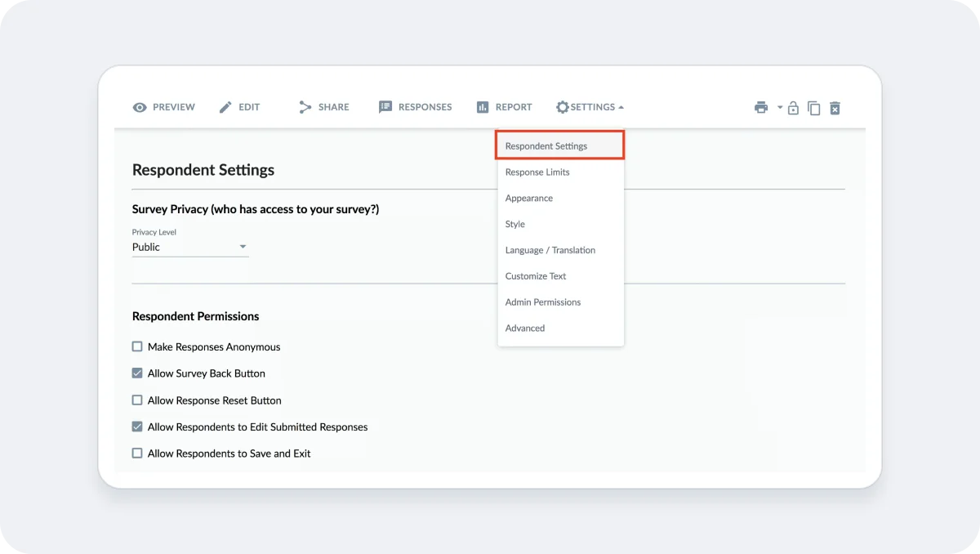Duplicate the survey with the copy icon
Screen dimensions: 980x554
coord(813,107)
